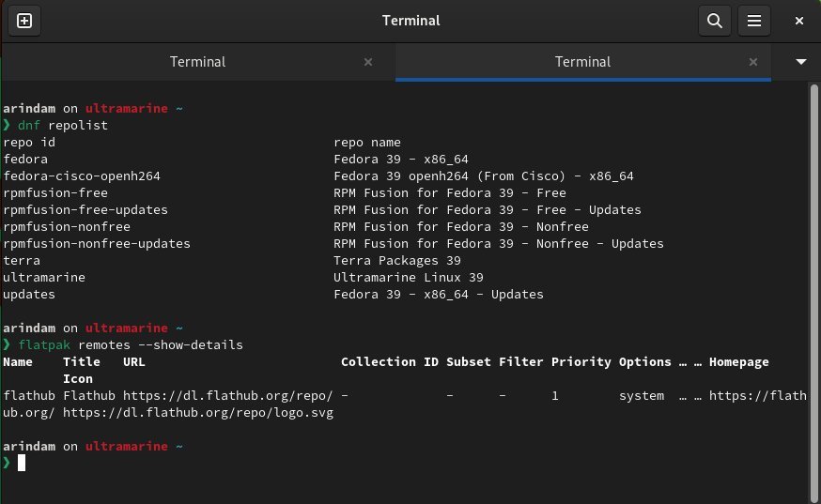The height and width of the screenshot is (504, 821).
Task: Click the 'URL' flatpak column header
Action: point(134,361)
